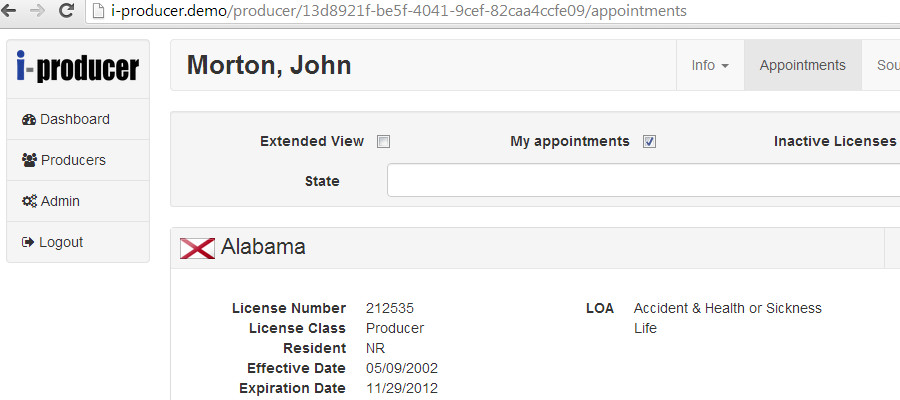Reload the page with refresh icon
The height and width of the screenshot is (400, 900).
[66, 11]
